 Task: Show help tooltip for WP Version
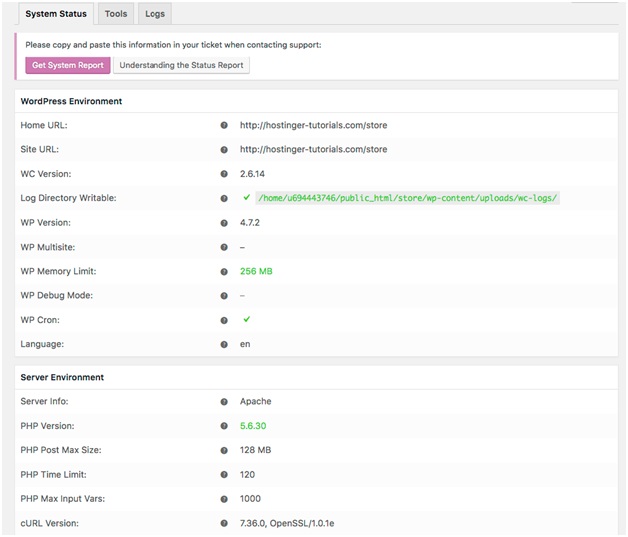pyautogui.click(x=224, y=223)
